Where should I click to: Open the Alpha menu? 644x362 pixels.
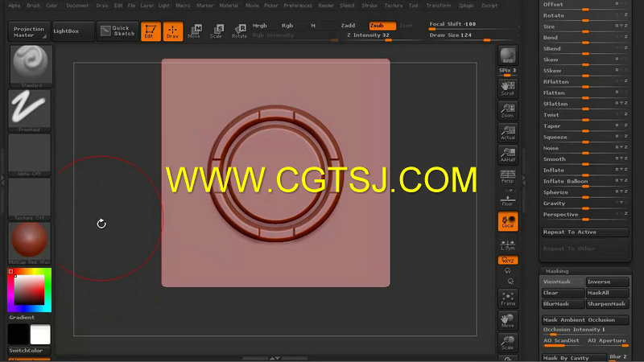[x=14, y=6]
